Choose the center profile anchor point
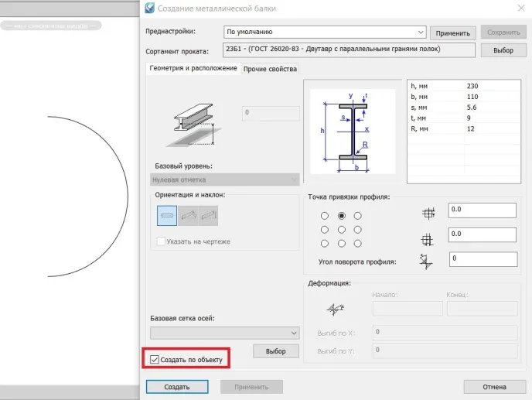Image resolution: width=532 pixels, height=400 pixels. pos(341,230)
